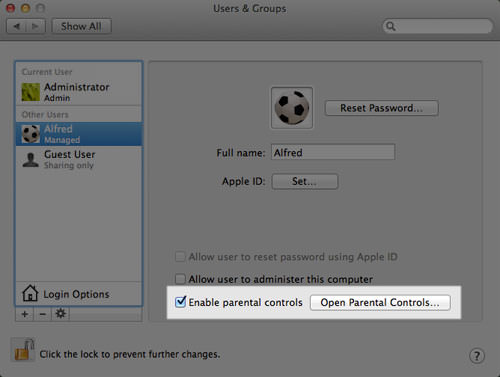The height and width of the screenshot is (377, 500).
Task: Uncheck Enable parental controls
Action: click(180, 302)
